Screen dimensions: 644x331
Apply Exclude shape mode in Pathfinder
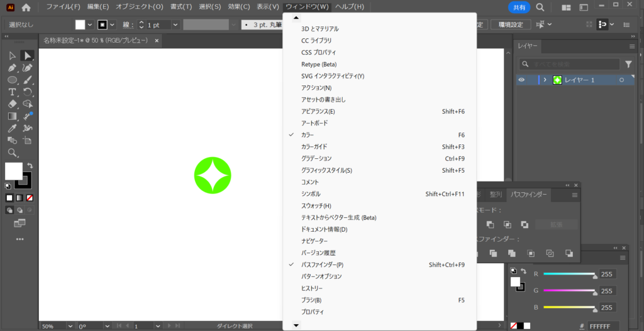click(x=525, y=224)
